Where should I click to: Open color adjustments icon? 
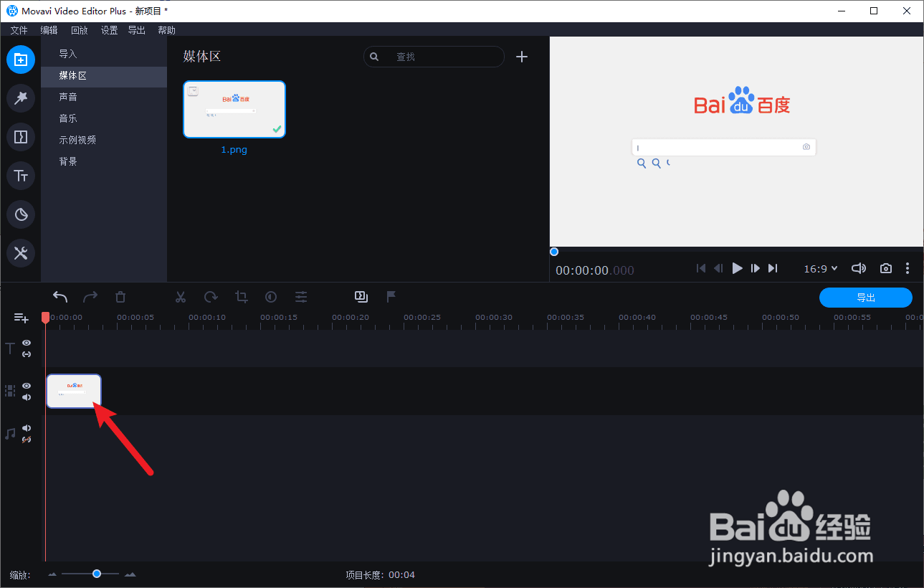(271, 297)
